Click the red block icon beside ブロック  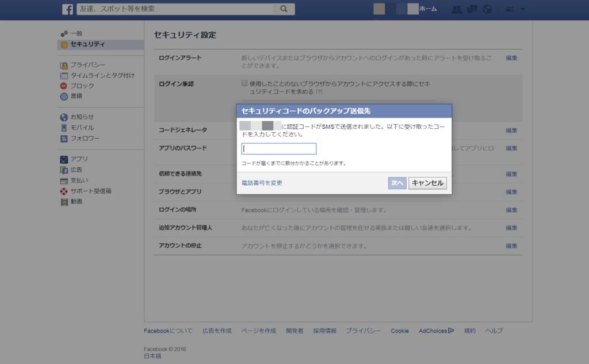pyautogui.click(x=64, y=86)
